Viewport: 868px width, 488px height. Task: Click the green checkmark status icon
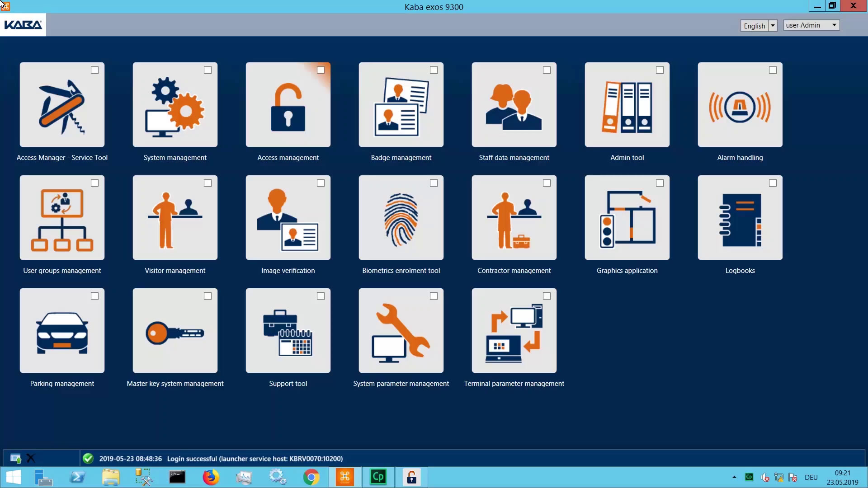[x=88, y=459]
